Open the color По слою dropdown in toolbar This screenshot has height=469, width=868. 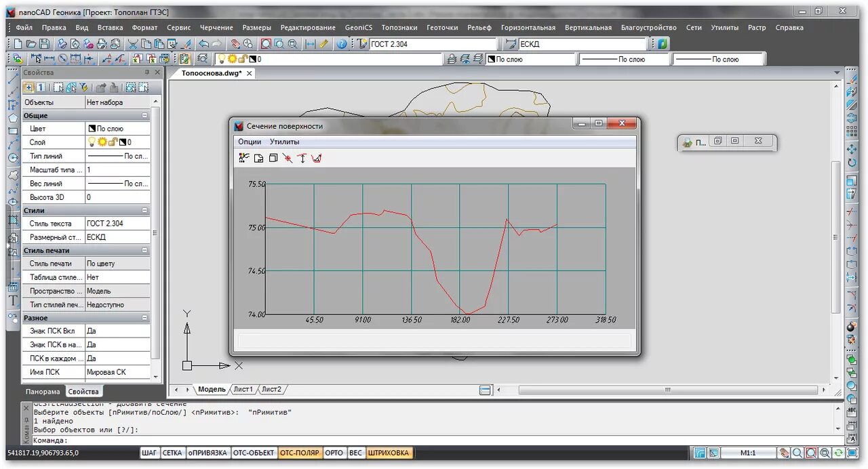(x=530, y=60)
